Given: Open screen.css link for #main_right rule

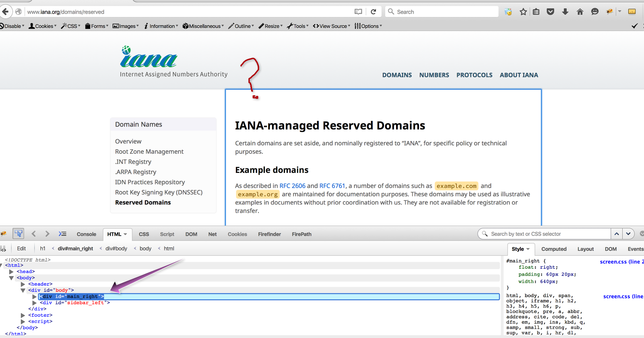Looking at the screenshot, I should coord(622,262).
